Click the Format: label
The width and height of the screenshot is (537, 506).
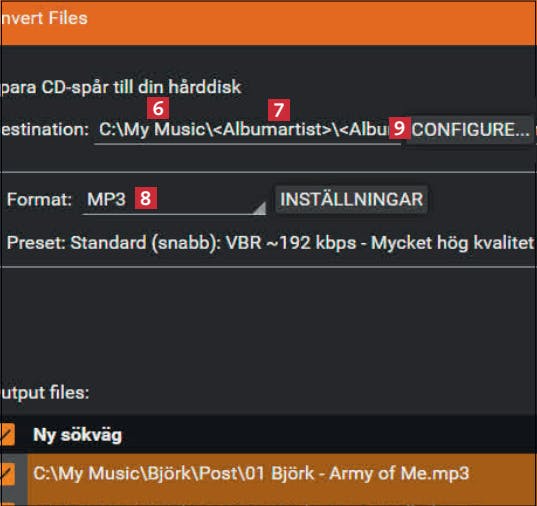(x=39, y=199)
